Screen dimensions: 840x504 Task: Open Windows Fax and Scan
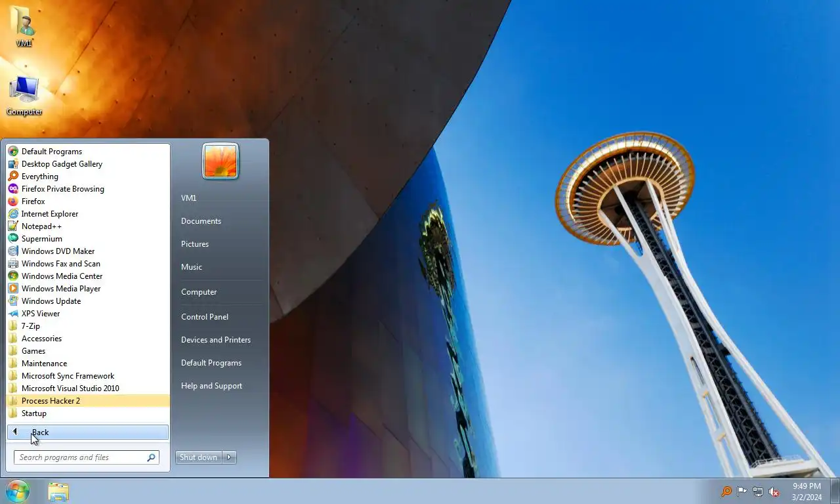[88, 264]
